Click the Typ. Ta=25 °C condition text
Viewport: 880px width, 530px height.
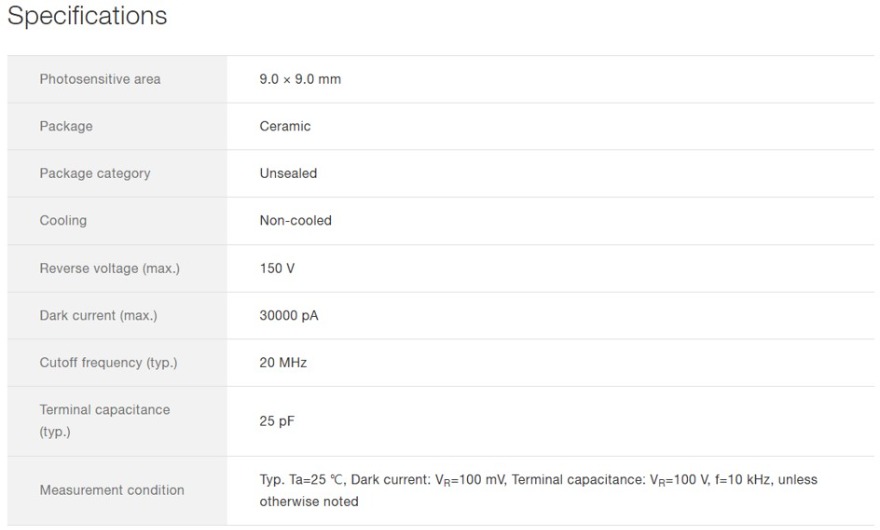pyautogui.click(x=302, y=479)
